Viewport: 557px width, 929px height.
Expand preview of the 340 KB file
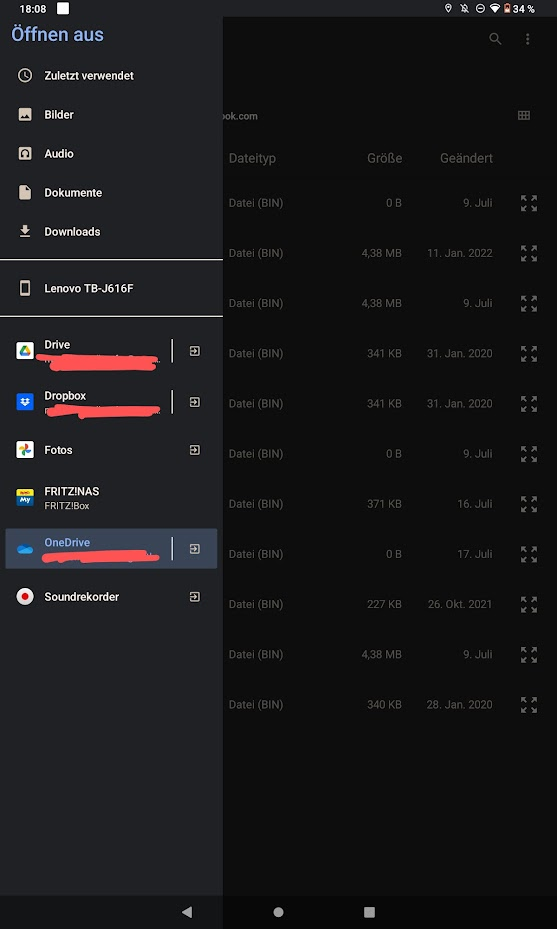529,704
